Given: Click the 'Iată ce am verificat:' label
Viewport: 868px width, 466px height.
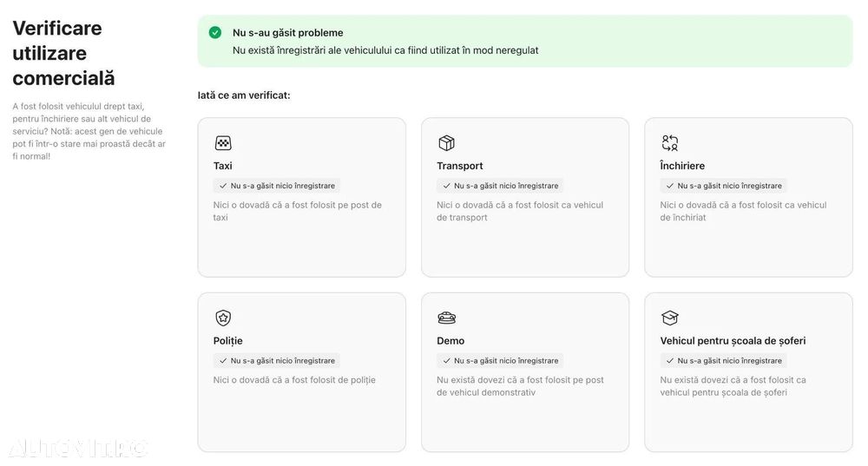Looking at the screenshot, I should pyautogui.click(x=244, y=95).
